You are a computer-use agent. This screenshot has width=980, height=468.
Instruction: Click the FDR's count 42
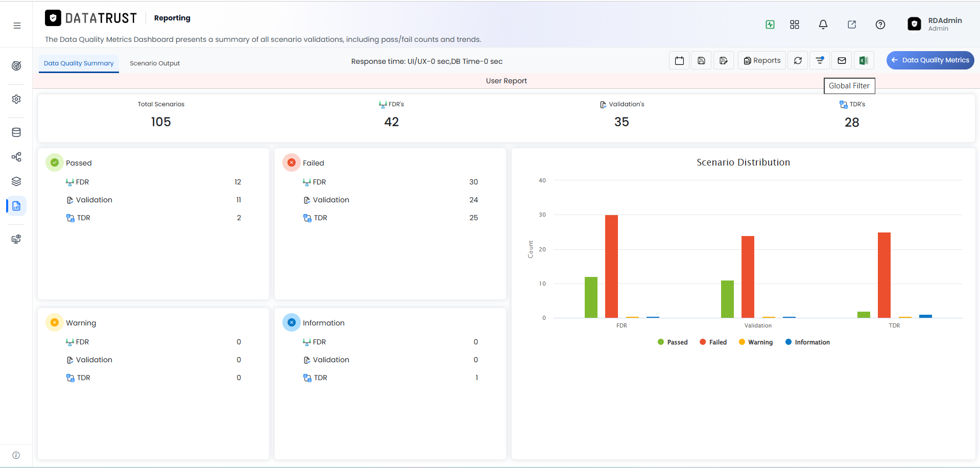[392, 122]
